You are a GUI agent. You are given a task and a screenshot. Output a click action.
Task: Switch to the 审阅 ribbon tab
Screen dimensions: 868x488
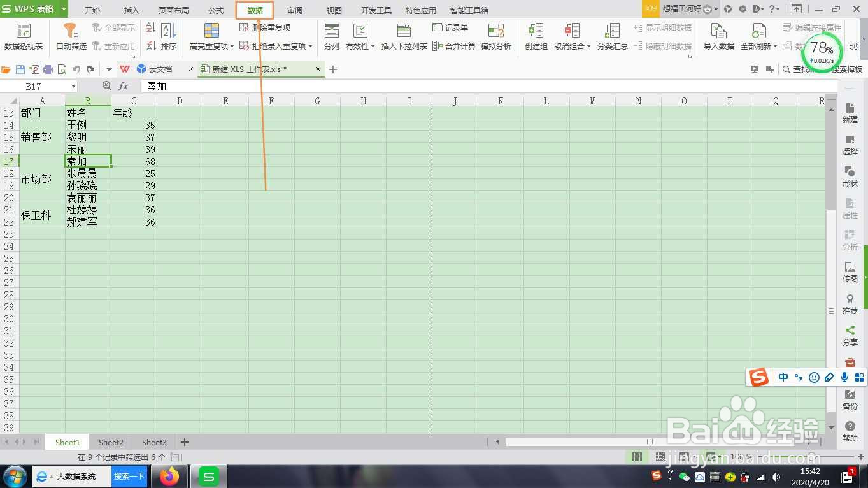click(295, 10)
